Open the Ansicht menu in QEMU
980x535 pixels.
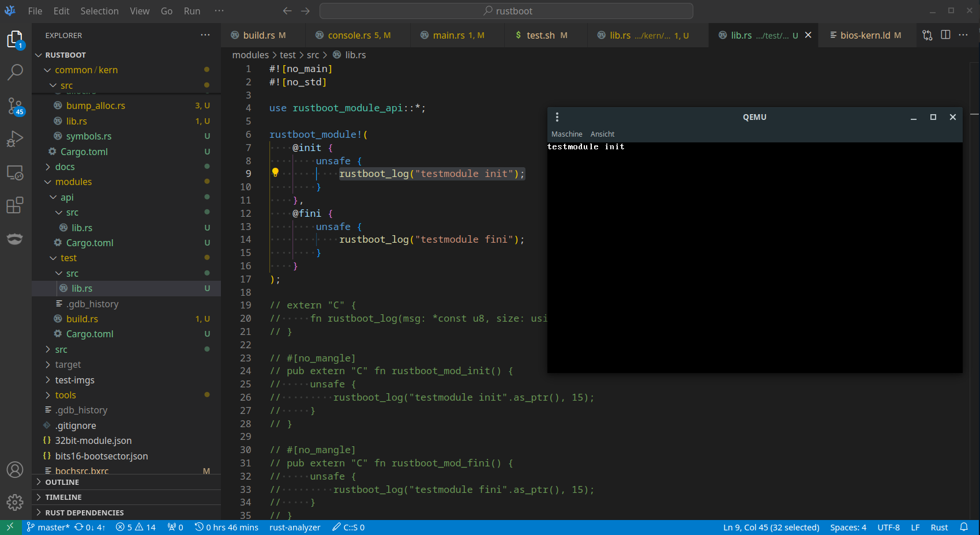pyautogui.click(x=602, y=134)
